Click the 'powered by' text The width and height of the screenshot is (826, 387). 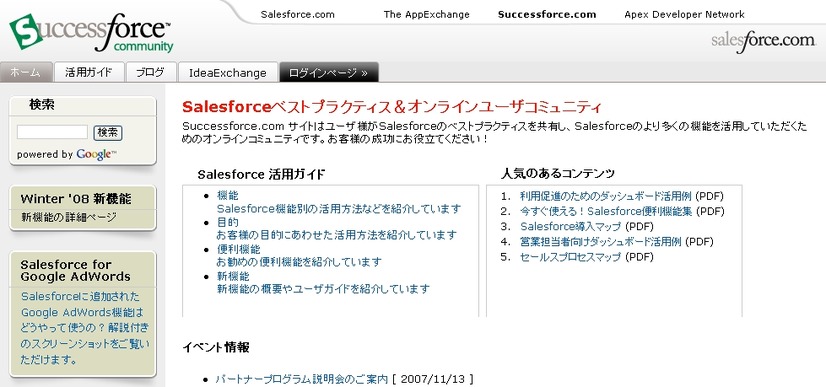coord(45,155)
